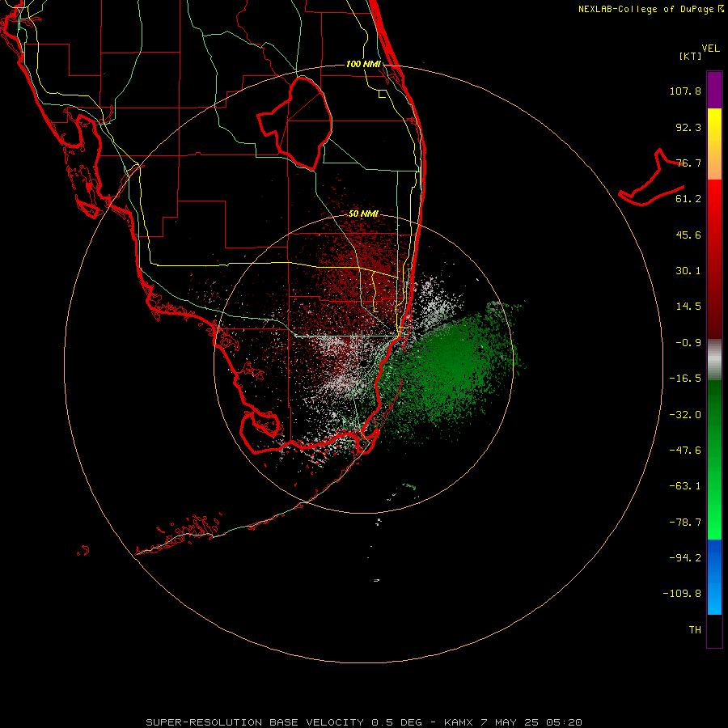Click the 100 NMI range ring label
The height and width of the screenshot is (728, 728).
click(x=363, y=64)
